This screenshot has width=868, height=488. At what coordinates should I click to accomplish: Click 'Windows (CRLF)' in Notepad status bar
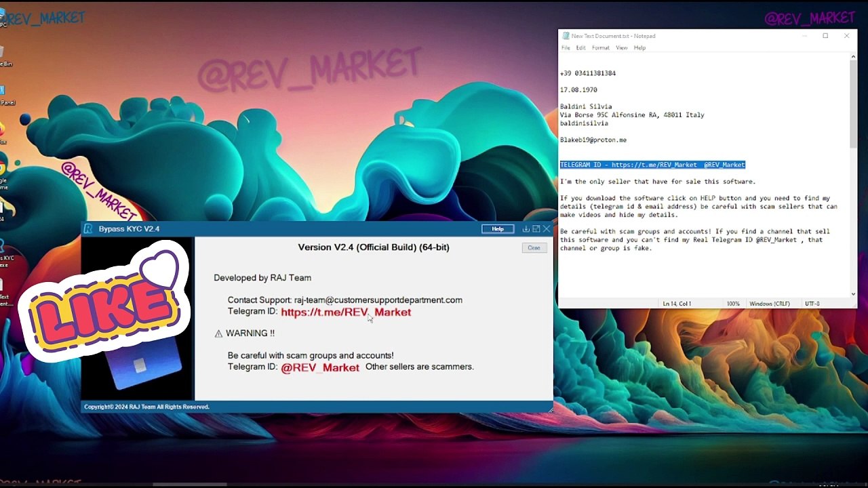click(768, 304)
